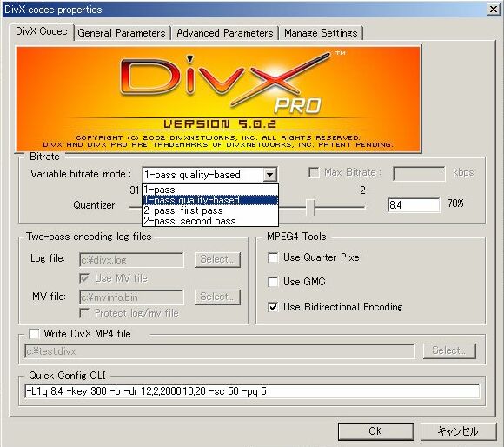504x447 pixels.
Task: Toggle the Max Bitrate checkbox
Action: pos(314,173)
